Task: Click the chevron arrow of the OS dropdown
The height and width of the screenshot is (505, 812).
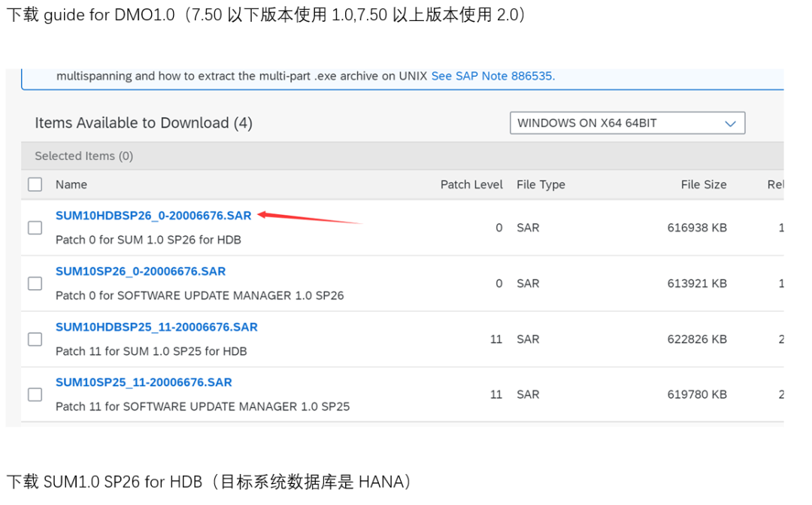Action: click(x=730, y=124)
